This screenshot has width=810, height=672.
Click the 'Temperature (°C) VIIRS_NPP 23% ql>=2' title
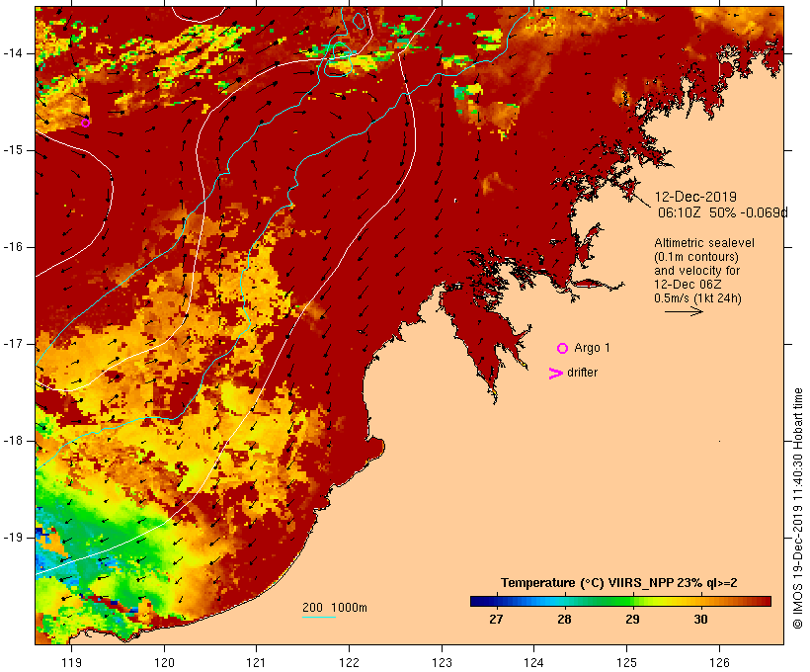(x=619, y=583)
